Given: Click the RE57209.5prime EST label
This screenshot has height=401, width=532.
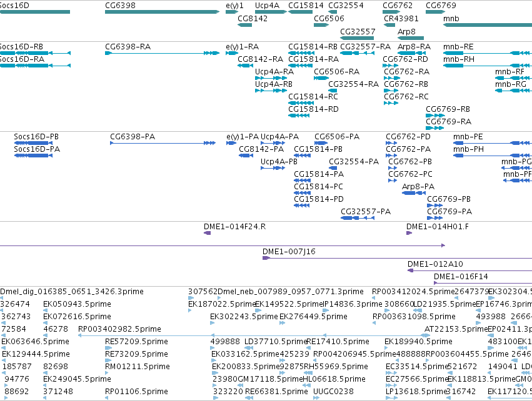Looking at the screenshot, I should pos(136,341).
